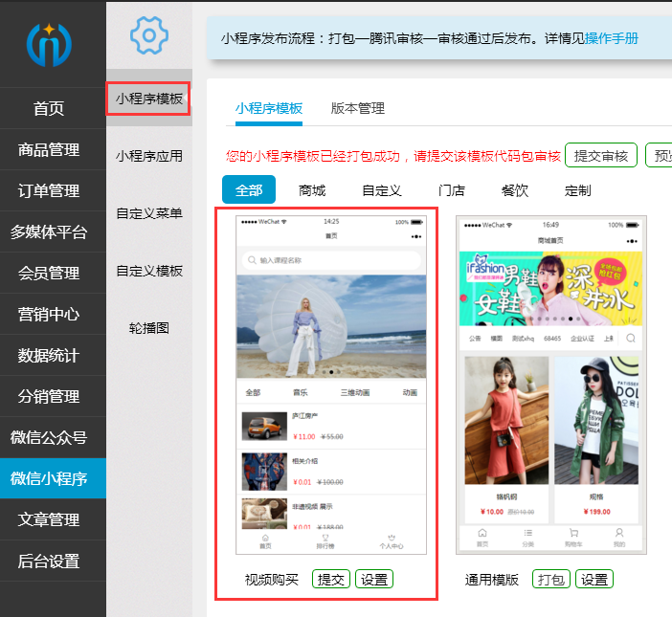Click the 提交审核 button
This screenshot has width=672, height=617.
point(601,156)
